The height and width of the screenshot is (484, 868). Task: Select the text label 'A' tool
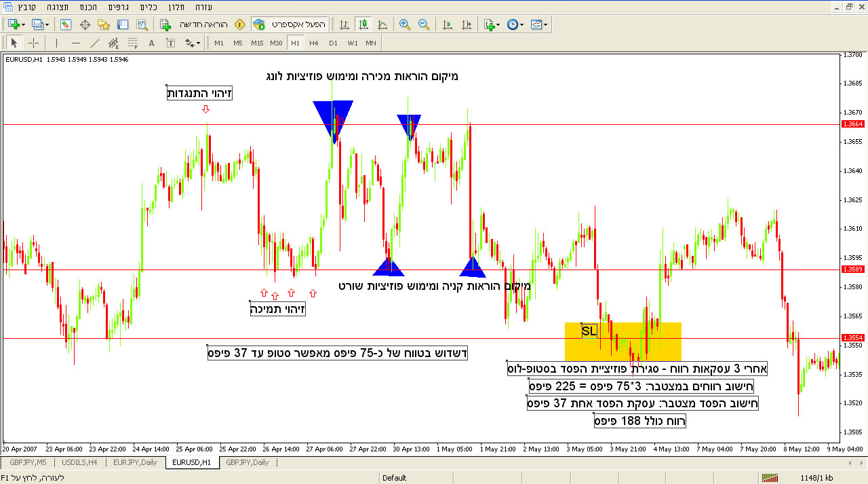click(x=151, y=43)
